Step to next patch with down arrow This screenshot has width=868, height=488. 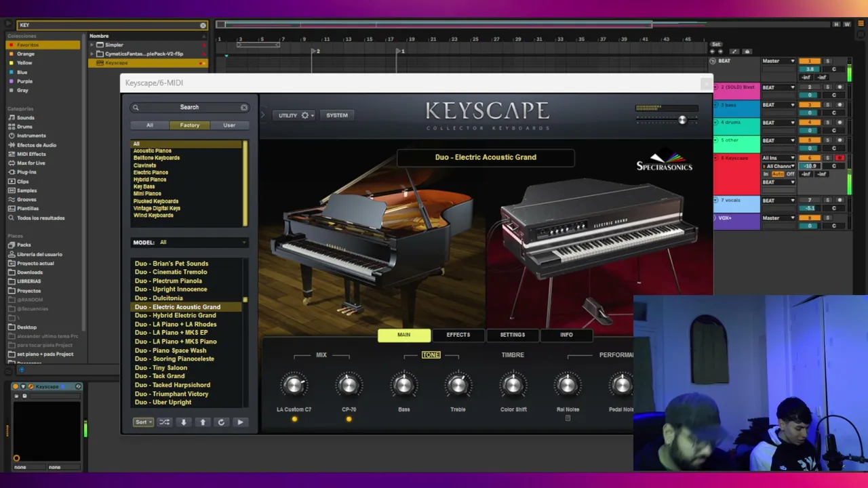183,422
